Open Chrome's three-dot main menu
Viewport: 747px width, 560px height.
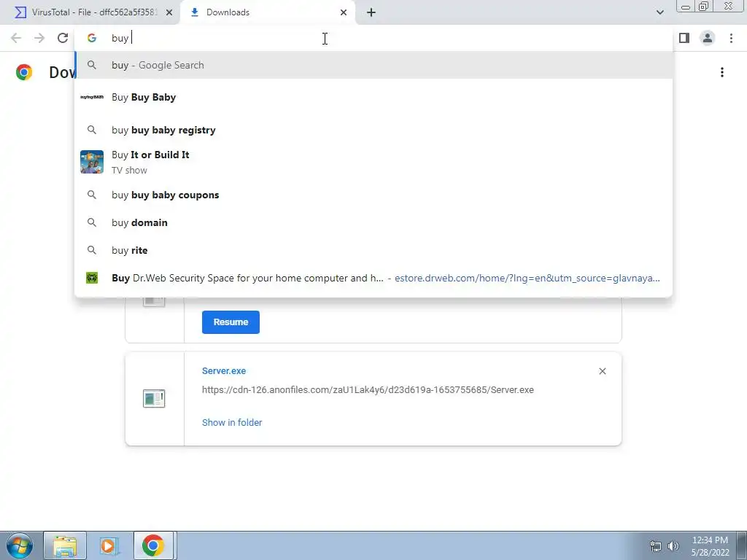pyautogui.click(x=731, y=38)
